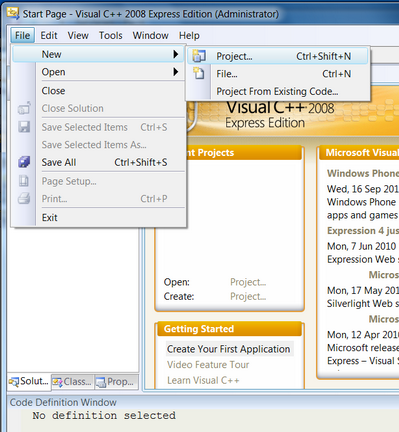399x432 pixels.
Task: Select Project From Existing Code entry
Action: [x=278, y=91]
